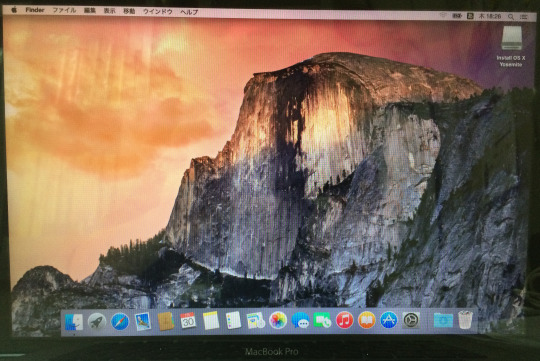The height and width of the screenshot is (361, 540).
Task: Open Finder from the Dock
Action: pyautogui.click(x=74, y=322)
